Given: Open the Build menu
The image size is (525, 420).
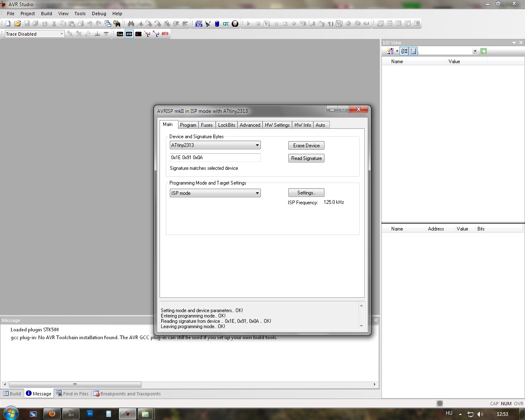Looking at the screenshot, I should coord(46,14).
